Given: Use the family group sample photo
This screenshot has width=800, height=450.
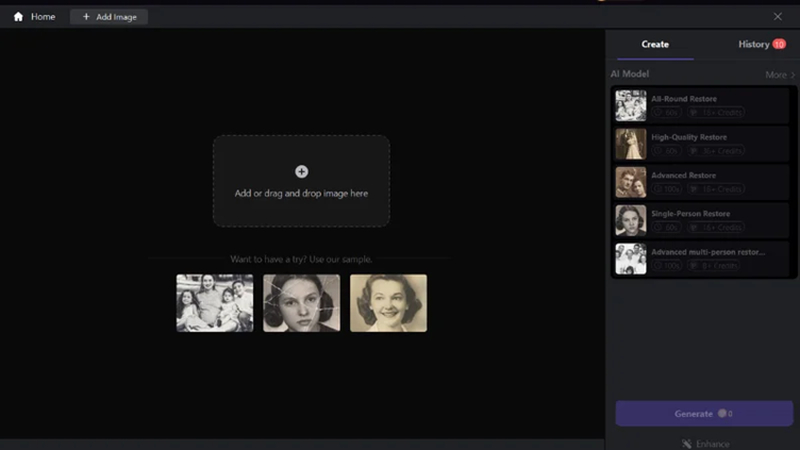Looking at the screenshot, I should pos(215,303).
